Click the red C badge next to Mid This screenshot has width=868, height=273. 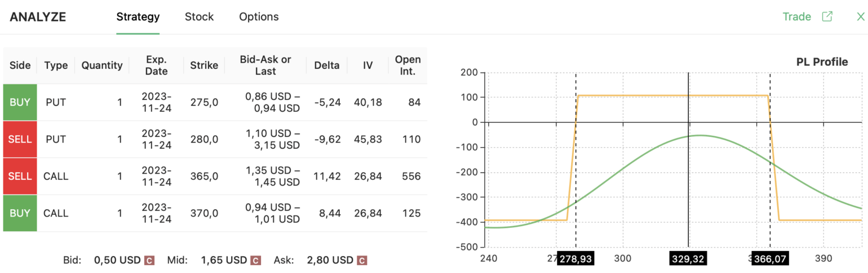[x=255, y=261]
